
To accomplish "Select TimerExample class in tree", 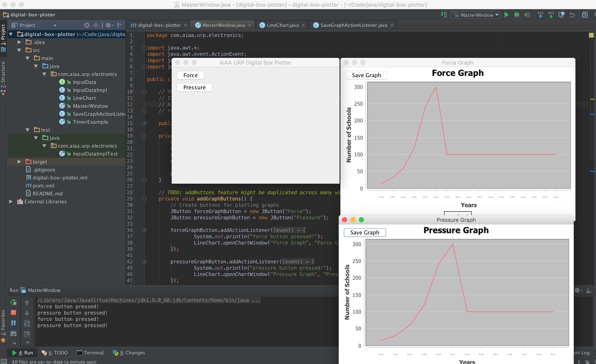I will pyautogui.click(x=90, y=122).
